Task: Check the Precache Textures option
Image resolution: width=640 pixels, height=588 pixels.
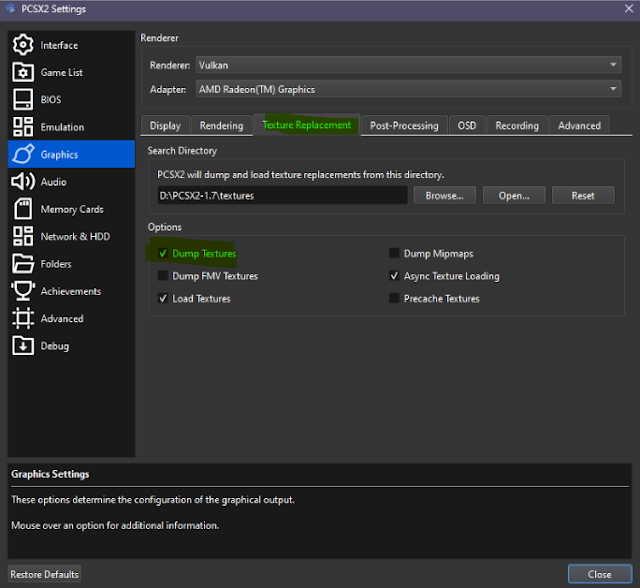Action: (394, 298)
